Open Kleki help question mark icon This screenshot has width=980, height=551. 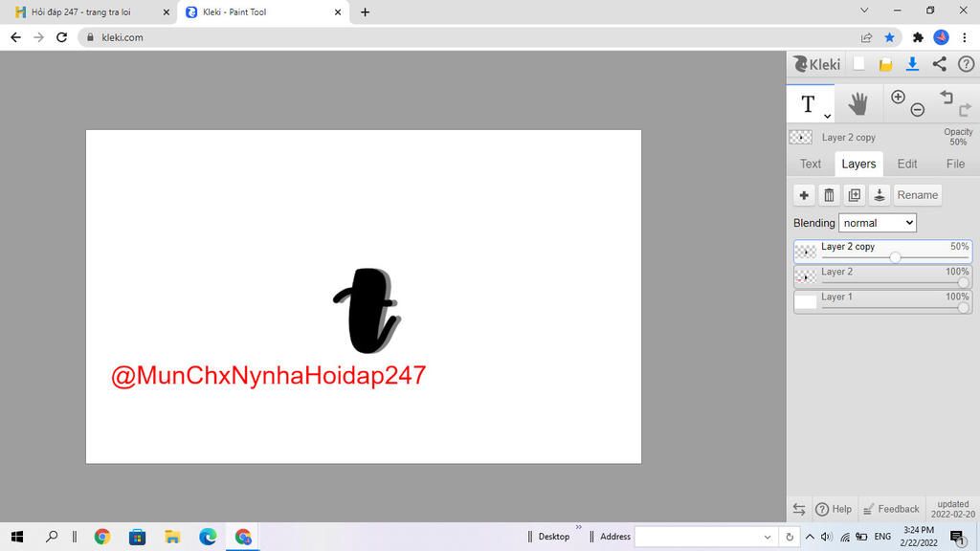[966, 64]
